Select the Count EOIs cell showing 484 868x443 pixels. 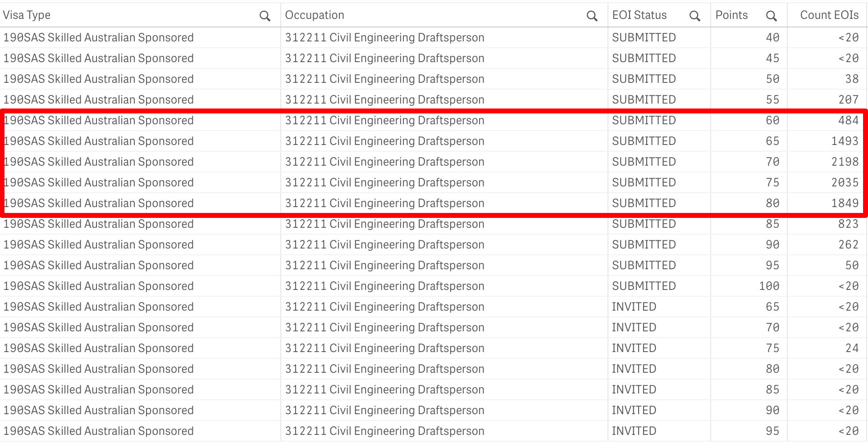pos(848,121)
